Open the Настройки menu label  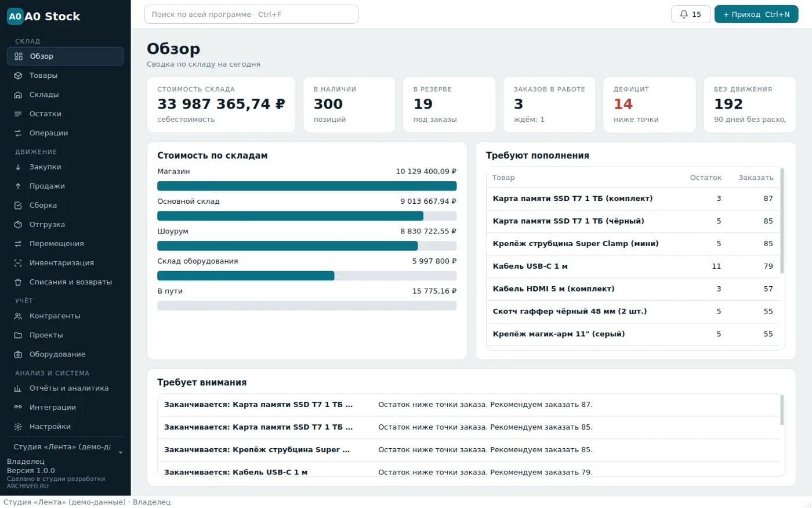(x=50, y=426)
